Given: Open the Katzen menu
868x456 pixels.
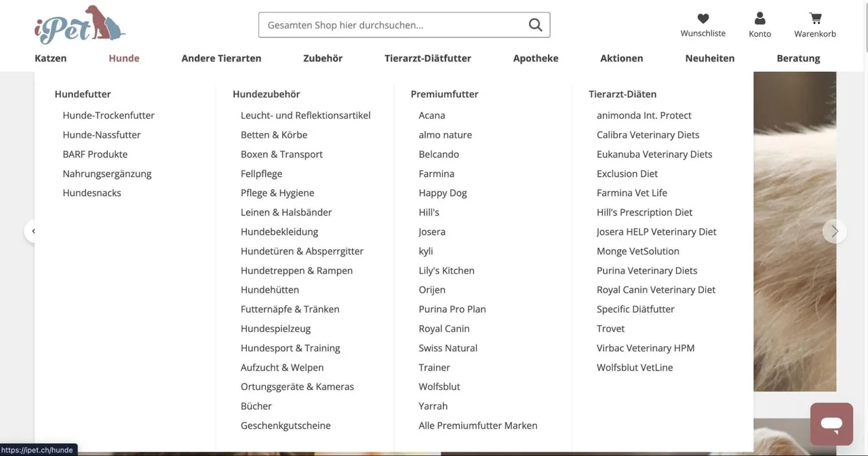Looking at the screenshot, I should (x=51, y=58).
